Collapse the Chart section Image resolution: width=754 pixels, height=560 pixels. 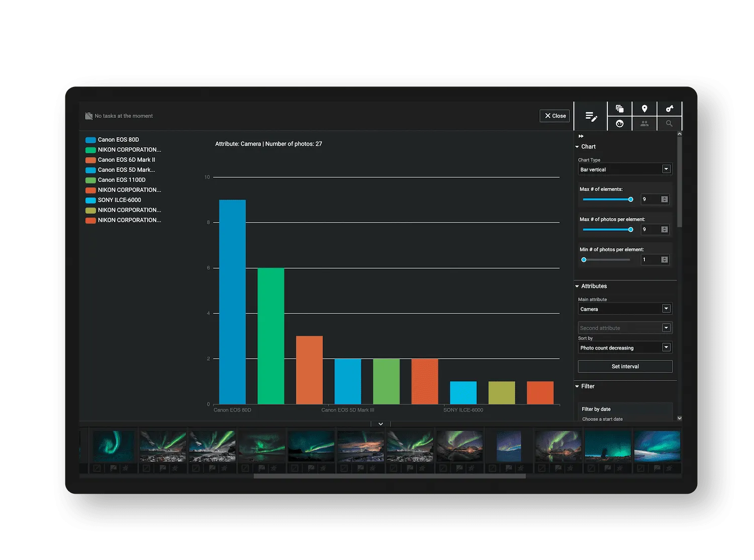coord(577,147)
